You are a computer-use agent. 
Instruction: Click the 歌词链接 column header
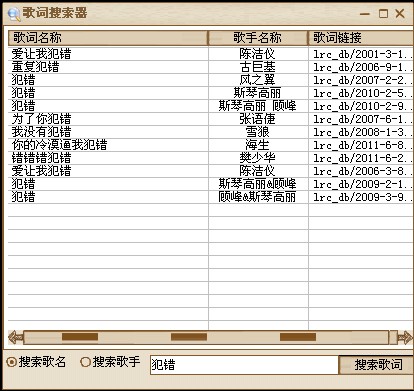[x=361, y=38]
